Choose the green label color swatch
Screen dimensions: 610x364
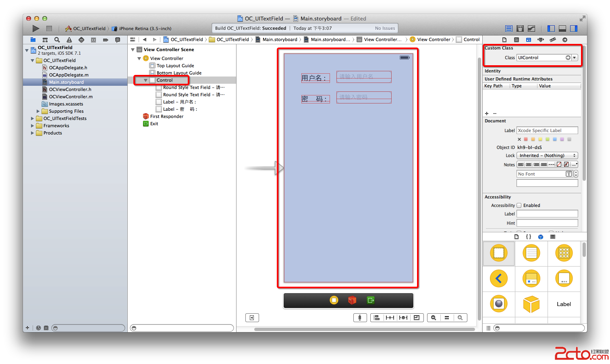pyautogui.click(x=548, y=139)
